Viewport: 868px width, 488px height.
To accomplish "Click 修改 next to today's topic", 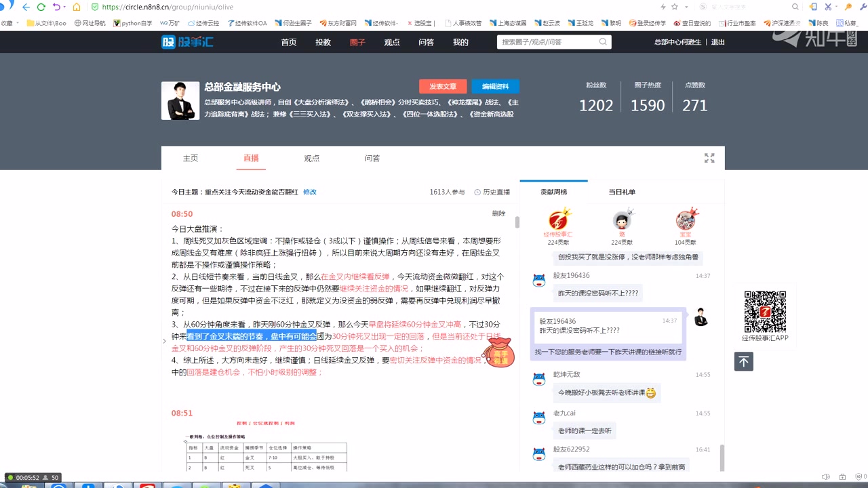I will pos(310,192).
